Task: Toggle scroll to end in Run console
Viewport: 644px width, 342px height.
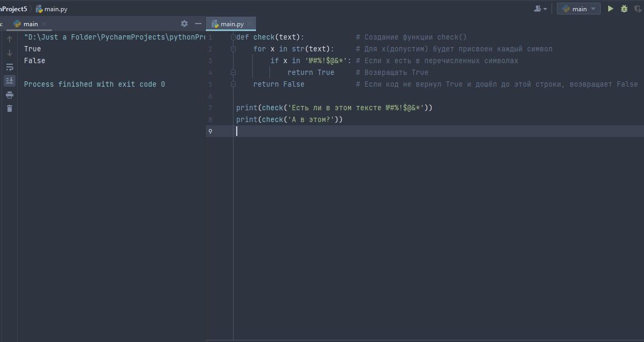Action: (10, 81)
